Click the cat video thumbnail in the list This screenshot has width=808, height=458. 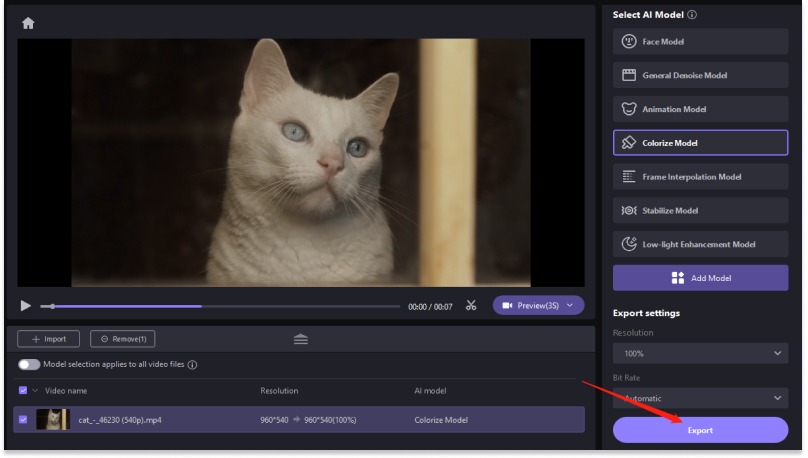tap(52, 420)
